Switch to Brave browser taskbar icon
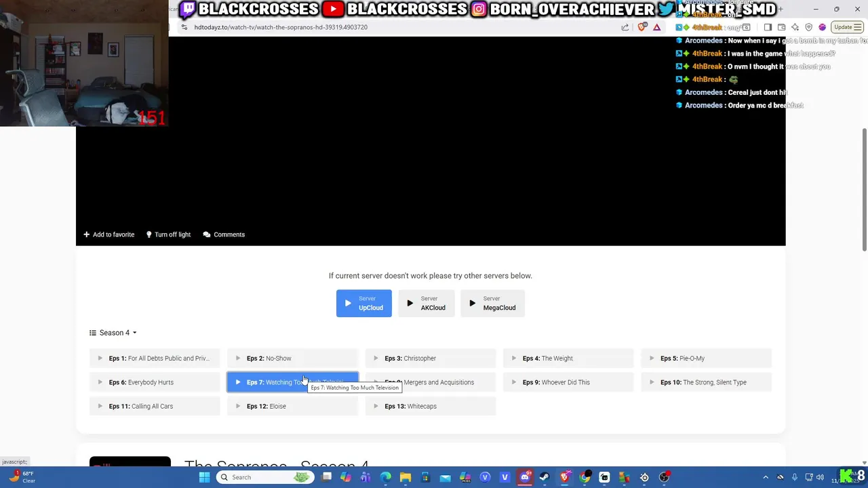The width and height of the screenshot is (868, 488). [564, 477]
